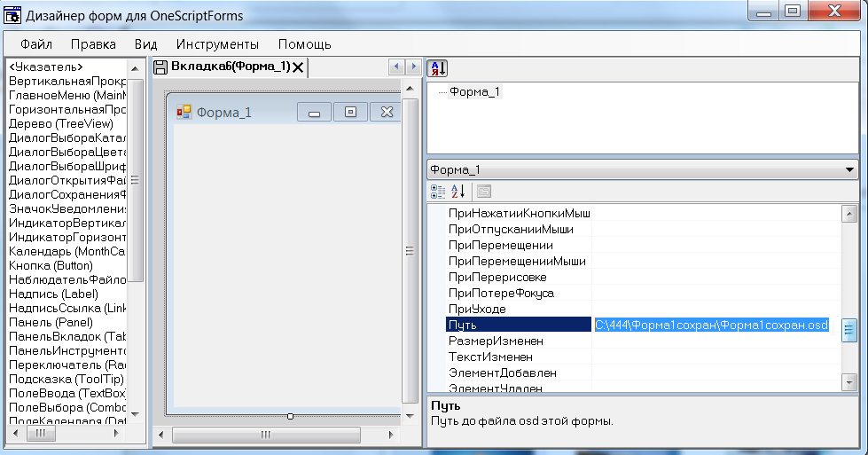Select Форма_1 node in the tree
The image size is (868, 455).
(x=474, y=91)
